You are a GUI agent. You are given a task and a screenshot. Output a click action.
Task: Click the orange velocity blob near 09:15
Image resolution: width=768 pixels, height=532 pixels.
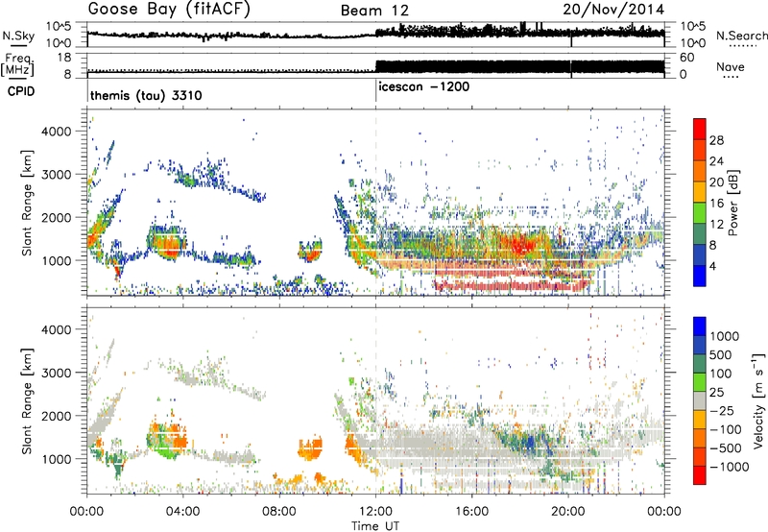(310, 449)
